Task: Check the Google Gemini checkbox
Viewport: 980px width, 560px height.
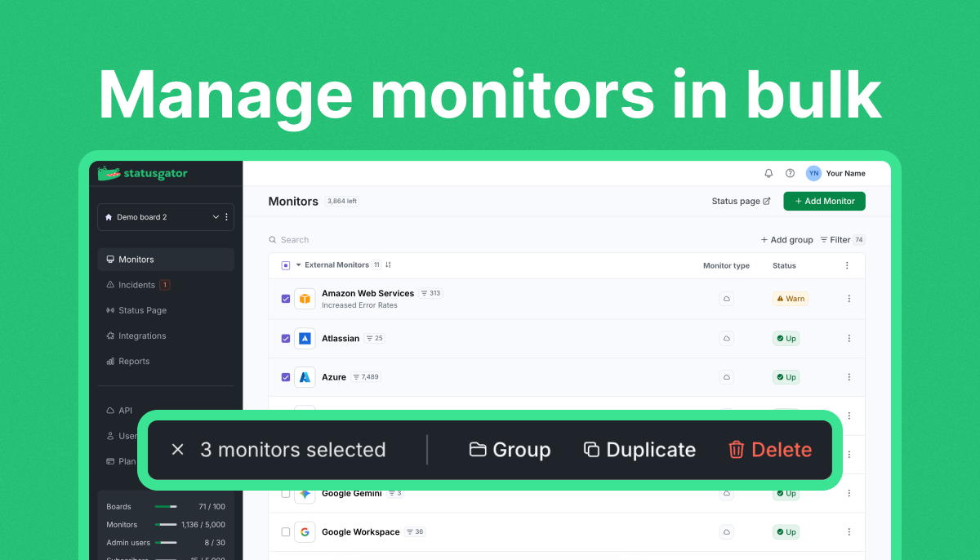Action: point(286,493)
